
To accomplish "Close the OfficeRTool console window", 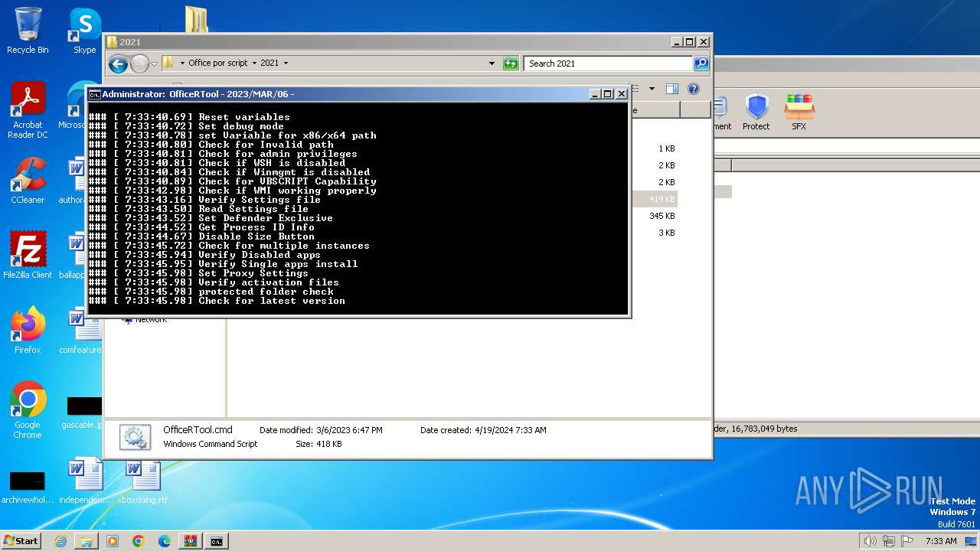I will (622, 94).
